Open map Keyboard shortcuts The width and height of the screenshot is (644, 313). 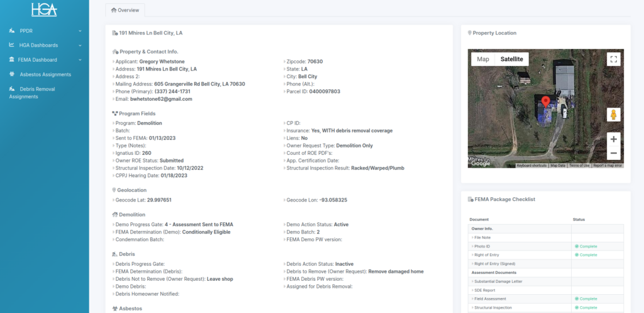point(531,166)
